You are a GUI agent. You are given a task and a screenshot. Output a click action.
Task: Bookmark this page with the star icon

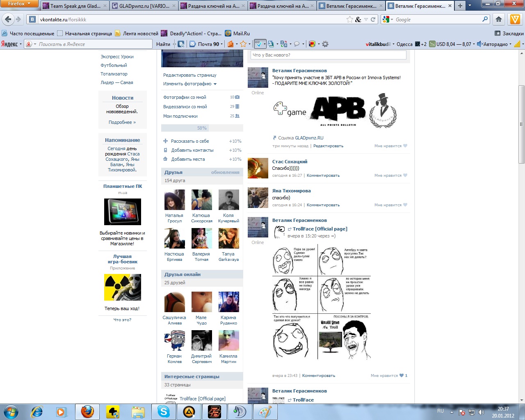(349, 19)
